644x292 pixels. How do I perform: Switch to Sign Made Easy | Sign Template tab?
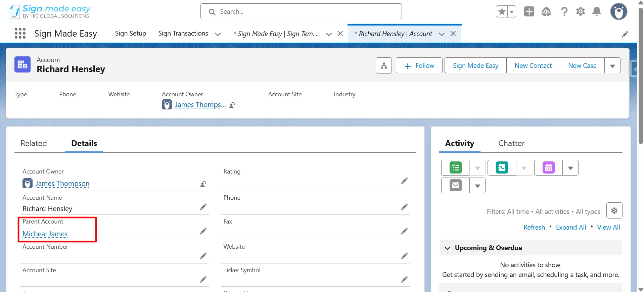click(275, 34)
